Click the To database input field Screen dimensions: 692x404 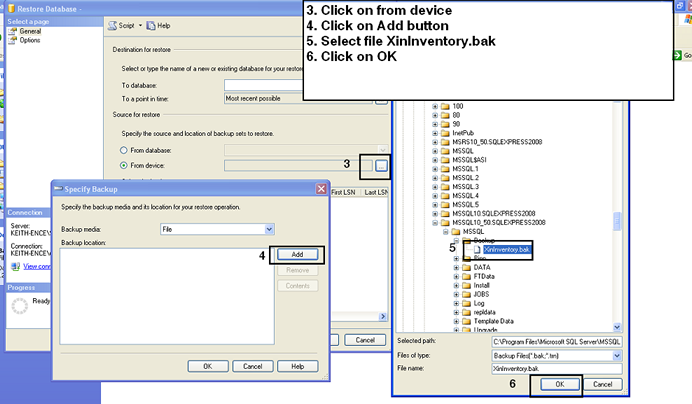(x=263, y=85)
